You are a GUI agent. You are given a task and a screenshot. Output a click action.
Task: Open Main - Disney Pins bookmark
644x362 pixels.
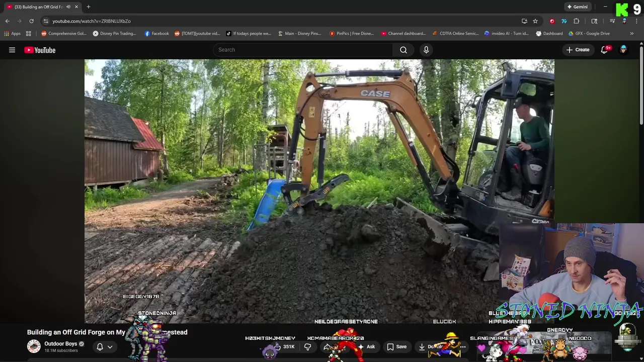click(x=299, y=34)
